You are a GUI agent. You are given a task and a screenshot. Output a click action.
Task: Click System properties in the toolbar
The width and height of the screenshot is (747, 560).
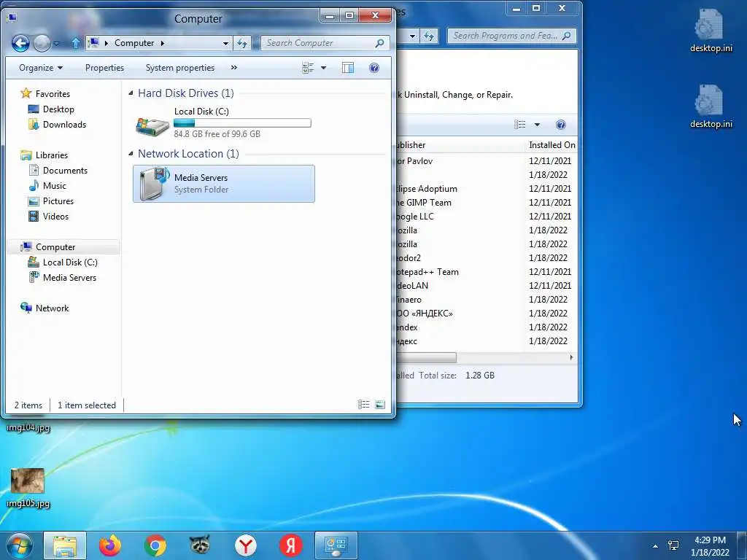coord(180,68)
